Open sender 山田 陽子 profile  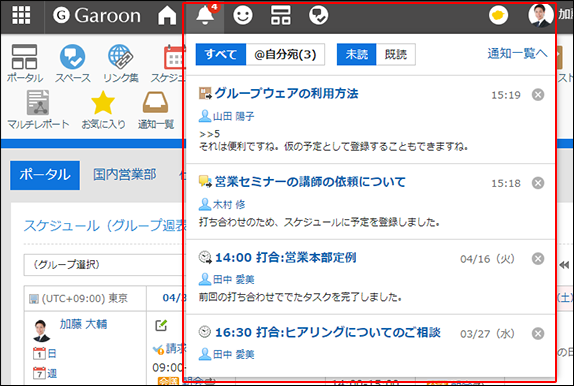(x=234, y=116)
